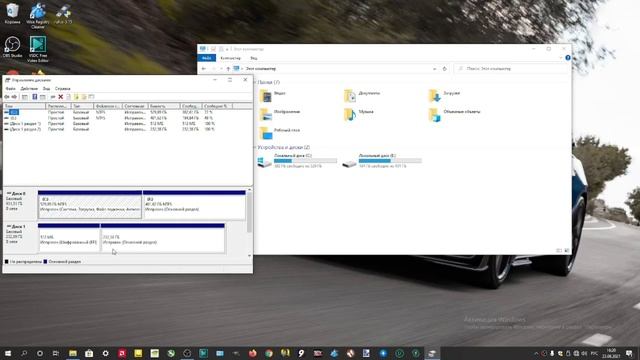This screenshot has width=640, height=360.
Task: Select the C: partition block on Диск 0
Action: pos(90,204)
